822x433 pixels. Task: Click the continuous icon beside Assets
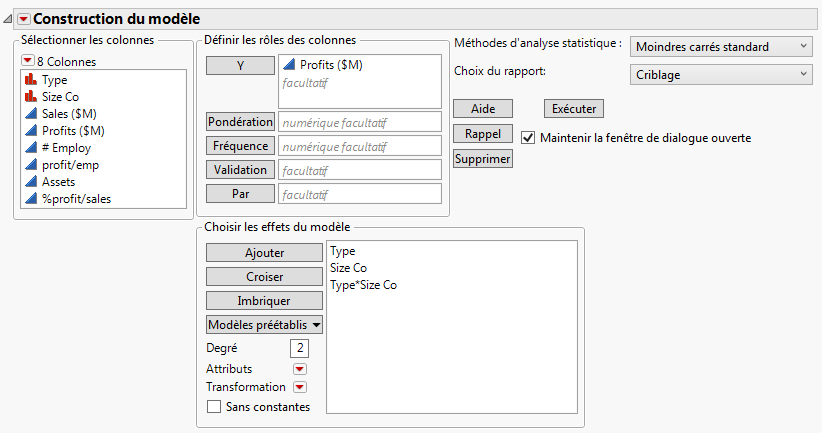point(29,182)
